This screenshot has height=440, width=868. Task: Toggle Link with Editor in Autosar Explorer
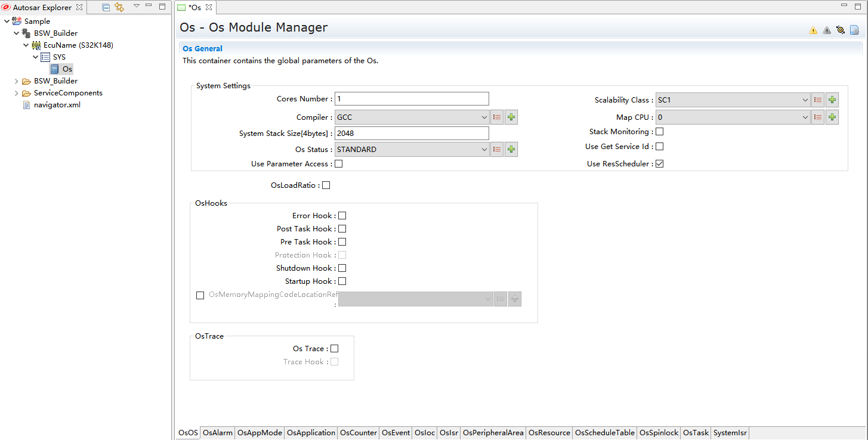point(119,7)
